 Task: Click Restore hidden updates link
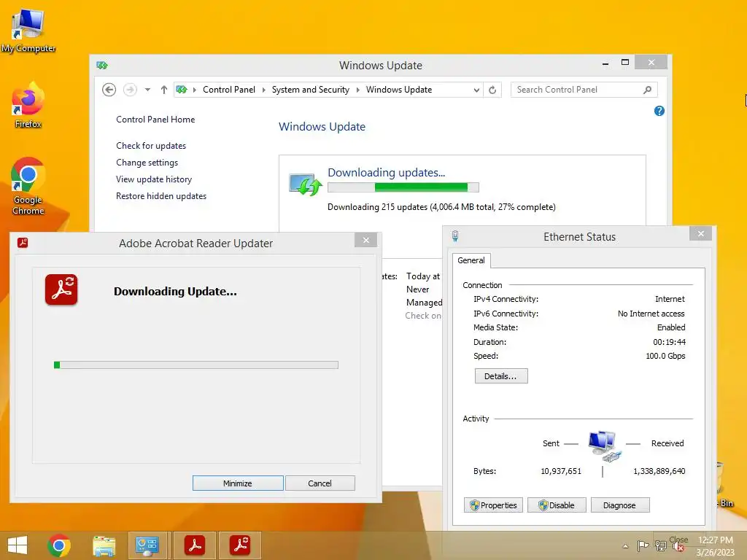point(161,195)
